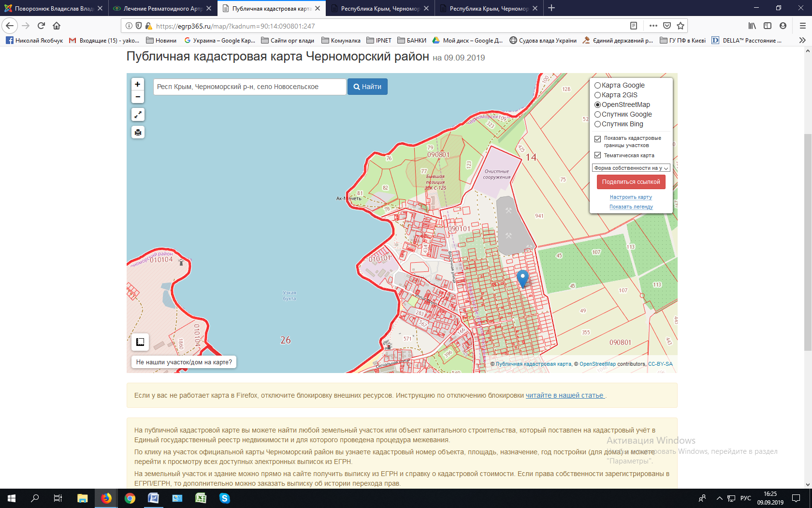The image size is (812, 508).
Task: Bookmark this page with star icon
Action: 681,26
